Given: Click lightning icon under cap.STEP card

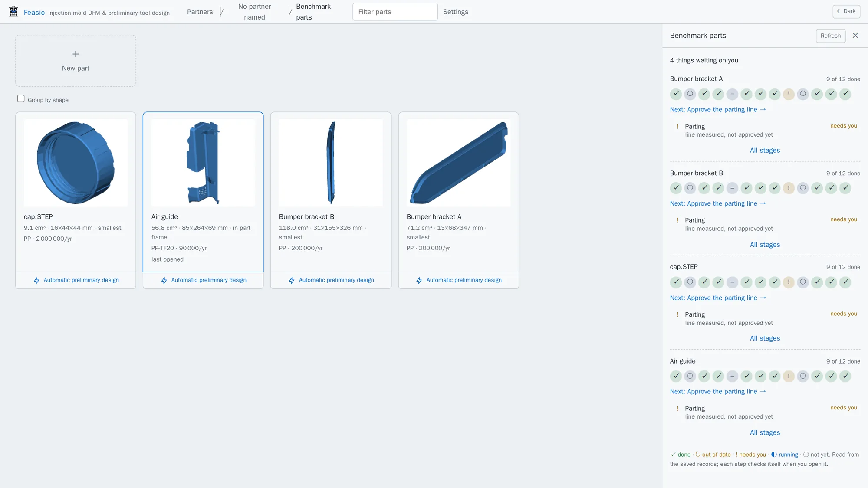Looking at the screenshot, I should (x=36, y=281).
